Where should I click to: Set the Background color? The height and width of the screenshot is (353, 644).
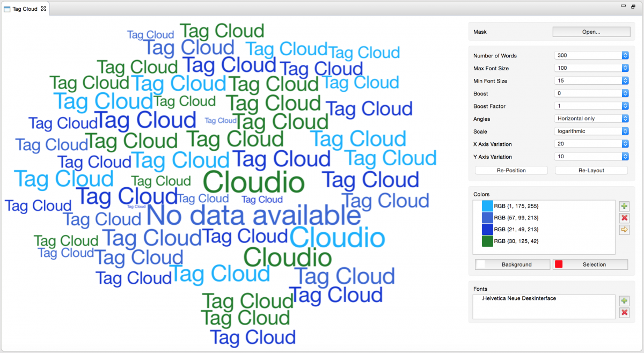point(512,264)
